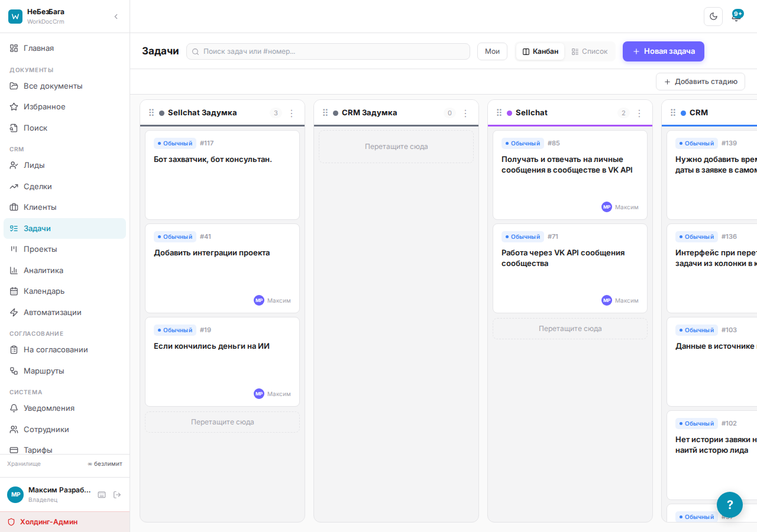Click the Обычный priority badge on #117
The image size is (757, 532).
[x=175, y=143]
